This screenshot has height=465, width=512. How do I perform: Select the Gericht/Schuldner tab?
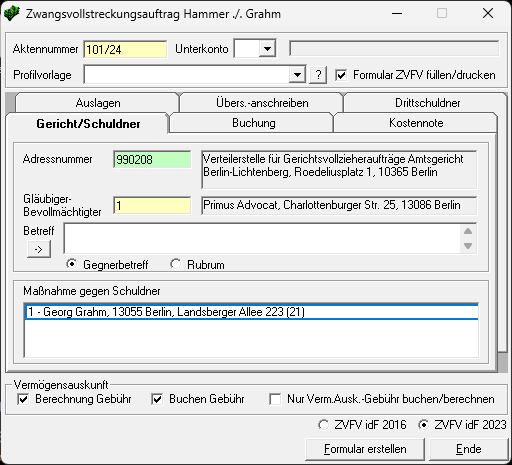[88, 123]
